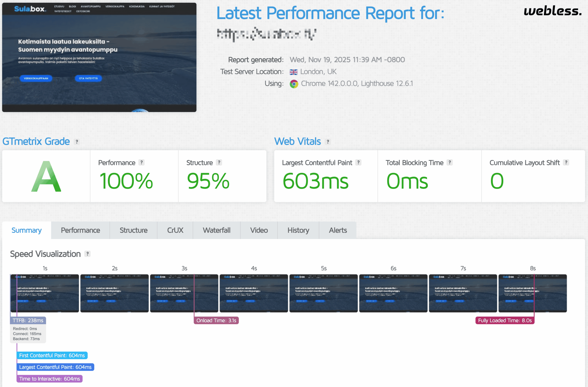Image resolution: width=588 pixels, height=387 pixels.
Task: Open the CrUX tab
Action: click(x=175, y=230)
